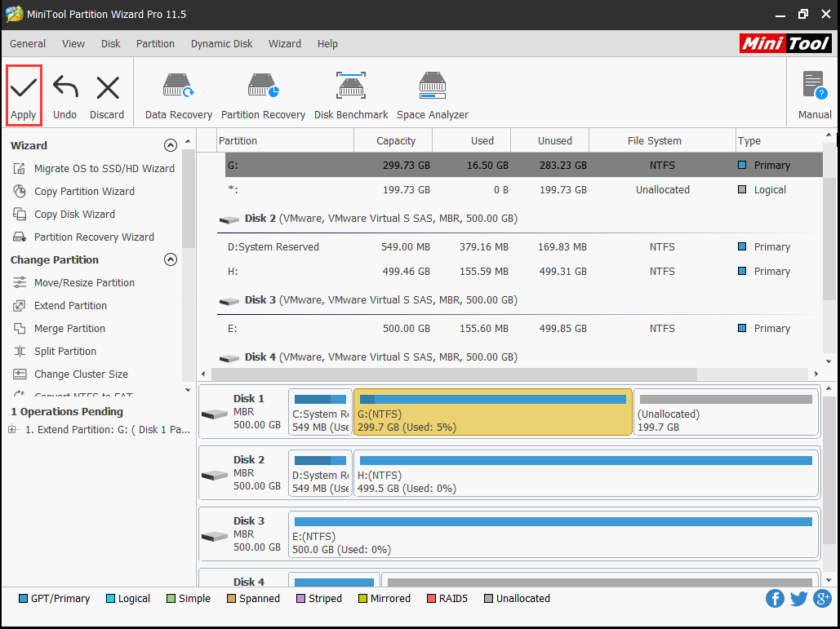
Task: Select D:System Reserved table row
Action: tap(524, 246)
